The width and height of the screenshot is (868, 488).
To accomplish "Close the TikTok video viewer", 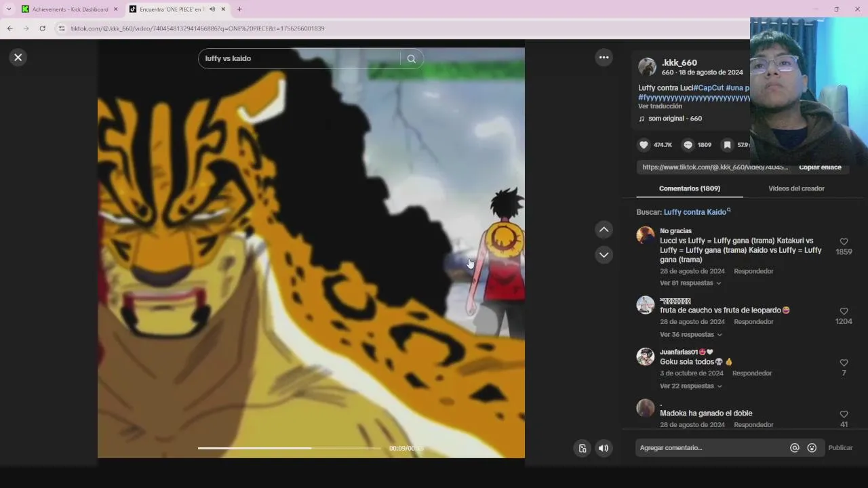I will [x=18, y=58].
